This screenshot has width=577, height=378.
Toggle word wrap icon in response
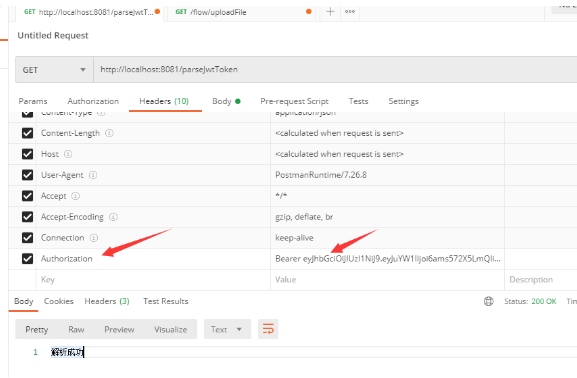coord(268,329)
